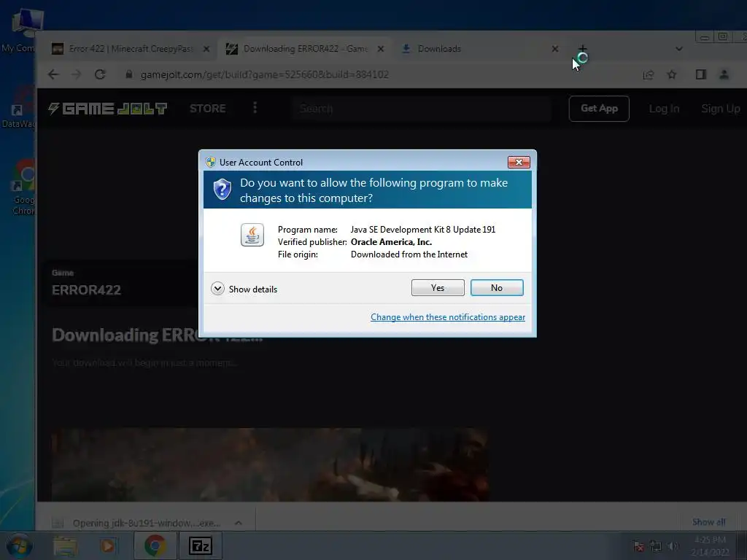
Task: Open Game Jolt more options menu
Action: [x=255, y=108]
